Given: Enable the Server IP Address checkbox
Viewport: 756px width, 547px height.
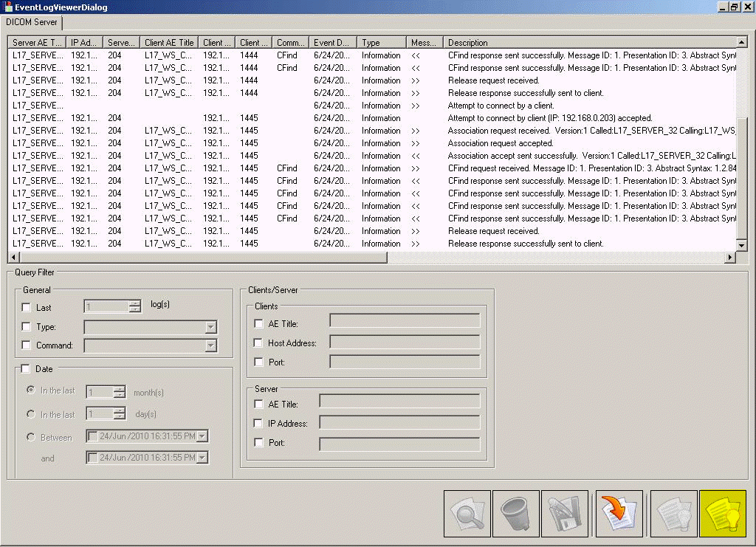Looking at the screenshot, I should click(x=258, y=424).
